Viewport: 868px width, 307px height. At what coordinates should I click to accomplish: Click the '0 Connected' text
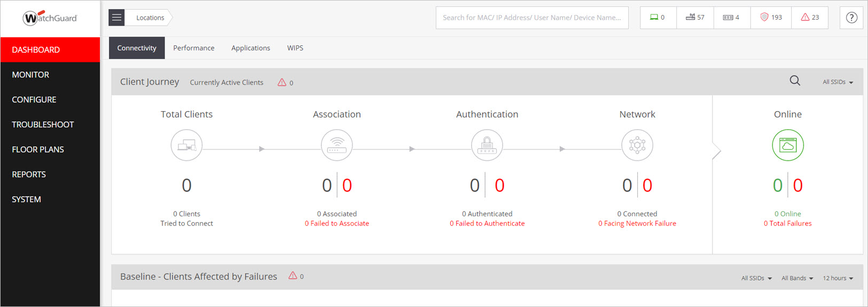pyautogui.click(x=637, y=214)
